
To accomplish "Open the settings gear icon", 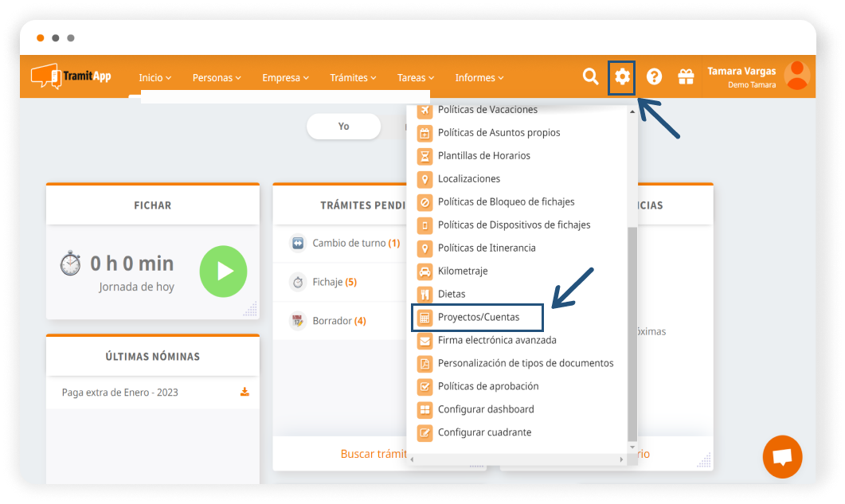I will click(621, 76).
